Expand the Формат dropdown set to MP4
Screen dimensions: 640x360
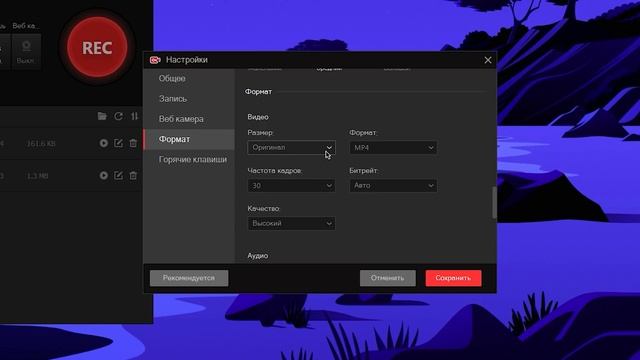[393, 147]
